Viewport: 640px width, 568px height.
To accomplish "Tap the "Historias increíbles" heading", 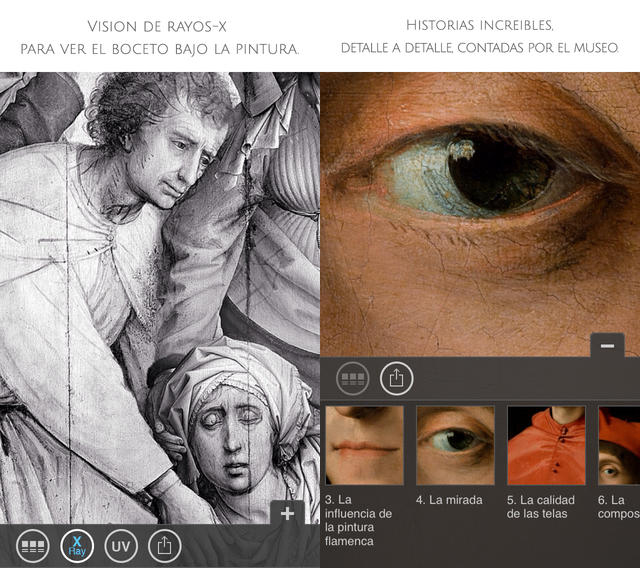I will (x=480, y=24).
